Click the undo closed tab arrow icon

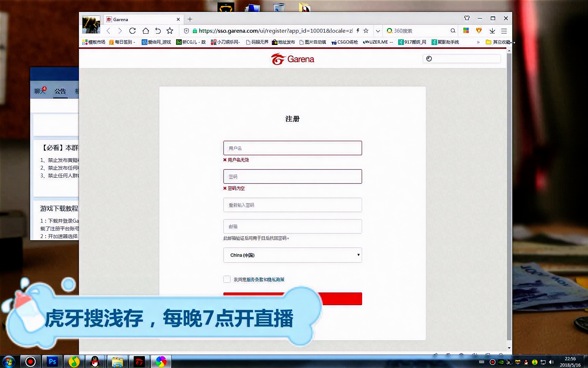coord(158,31)
